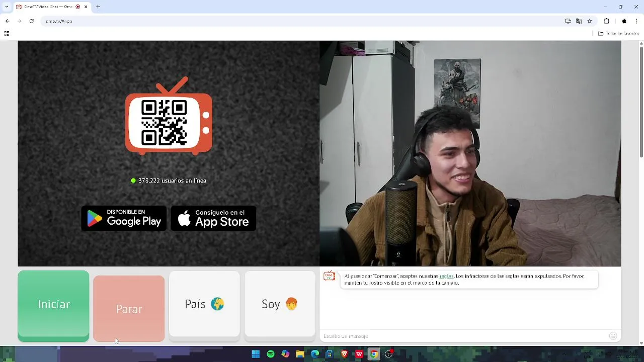Open Spotify from the taskbar
Viewport: 644px width, 362px height.
point(271,354)
